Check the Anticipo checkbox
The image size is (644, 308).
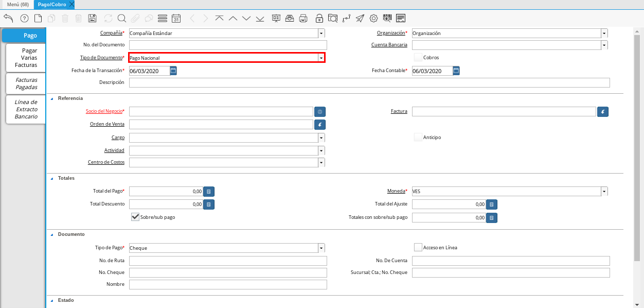418,137
